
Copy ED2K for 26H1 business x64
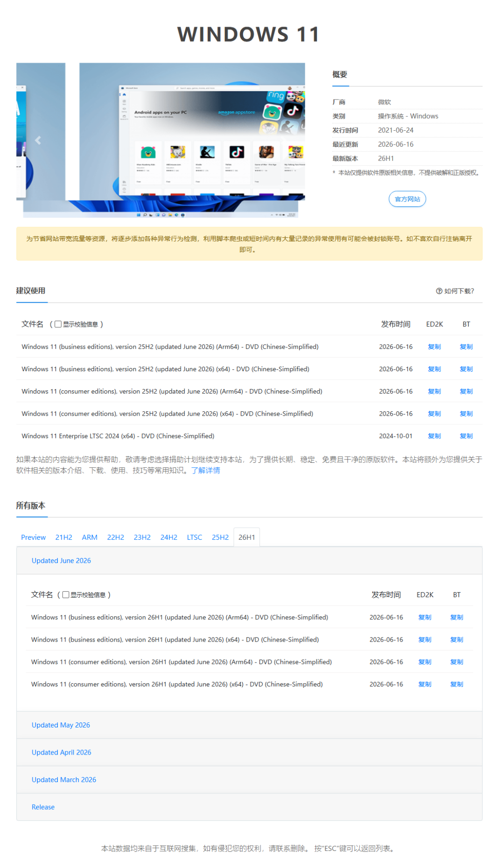[x=425, y=640]
